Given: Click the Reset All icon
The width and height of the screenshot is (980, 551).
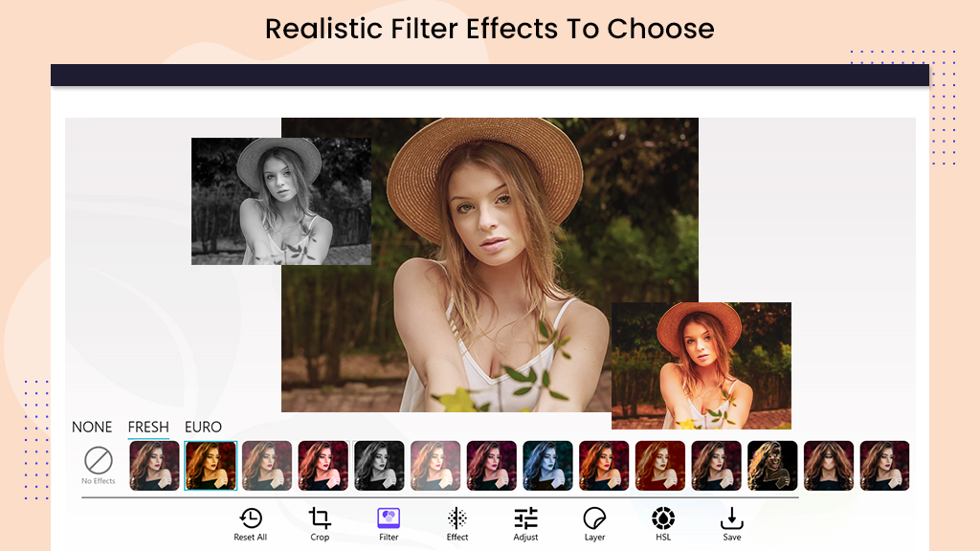Looking at the screenshot, I should click(251, 518).
